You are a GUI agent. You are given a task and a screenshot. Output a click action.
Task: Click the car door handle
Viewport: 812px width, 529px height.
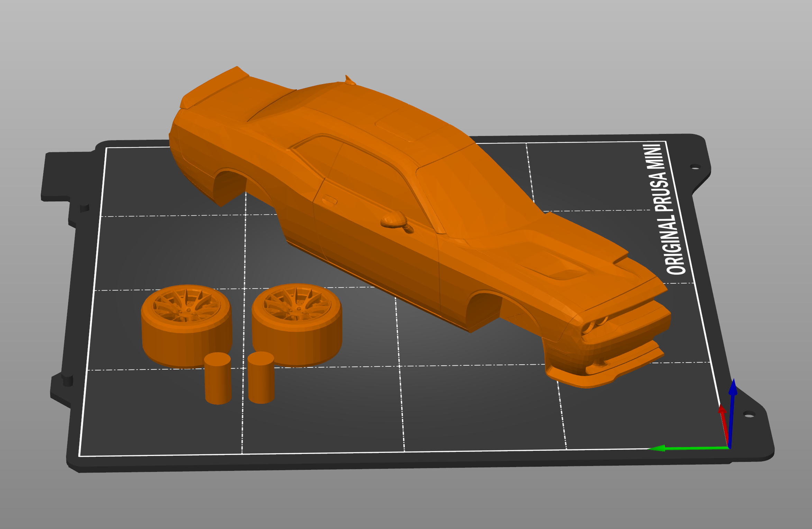[329, 200]
